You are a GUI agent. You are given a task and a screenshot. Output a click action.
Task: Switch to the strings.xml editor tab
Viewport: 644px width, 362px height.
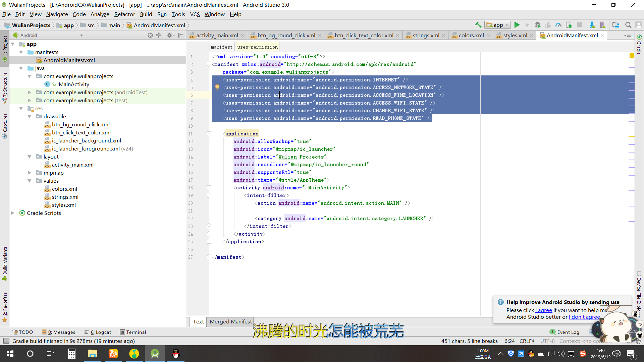click(426, 35)
